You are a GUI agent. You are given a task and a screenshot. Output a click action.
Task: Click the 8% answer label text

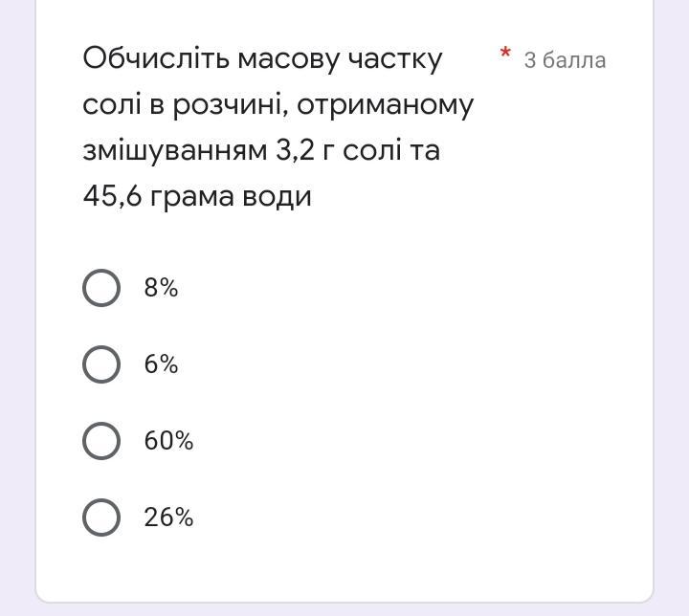[161, 288]
